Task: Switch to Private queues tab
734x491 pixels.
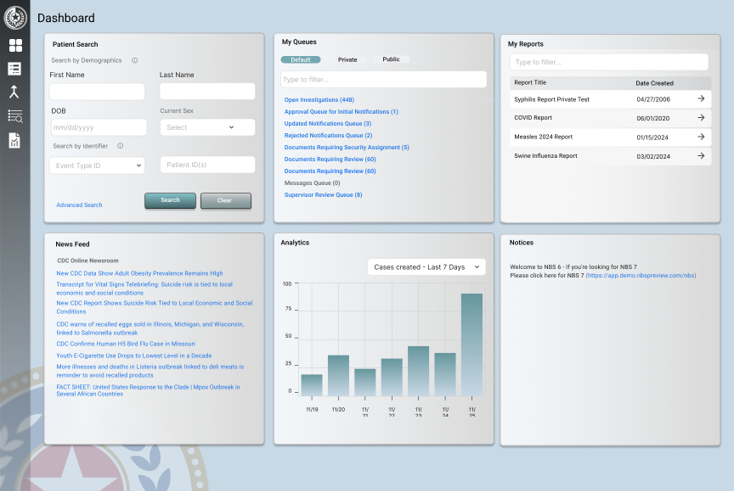Action: click(x=347, y=59)
